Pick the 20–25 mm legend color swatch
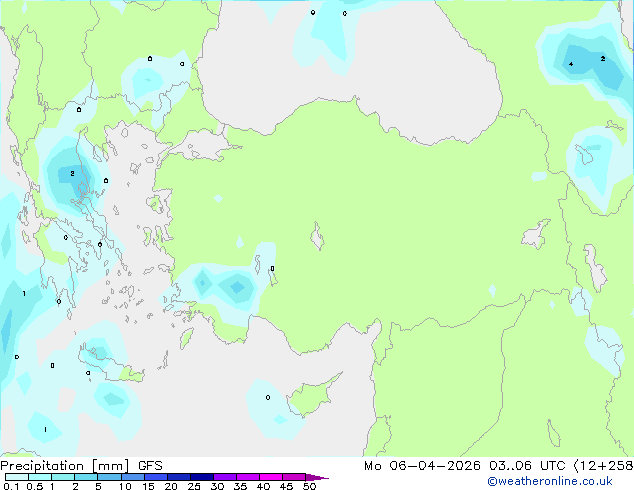Screen dimensions: 634x490 (x=178, y=477)
